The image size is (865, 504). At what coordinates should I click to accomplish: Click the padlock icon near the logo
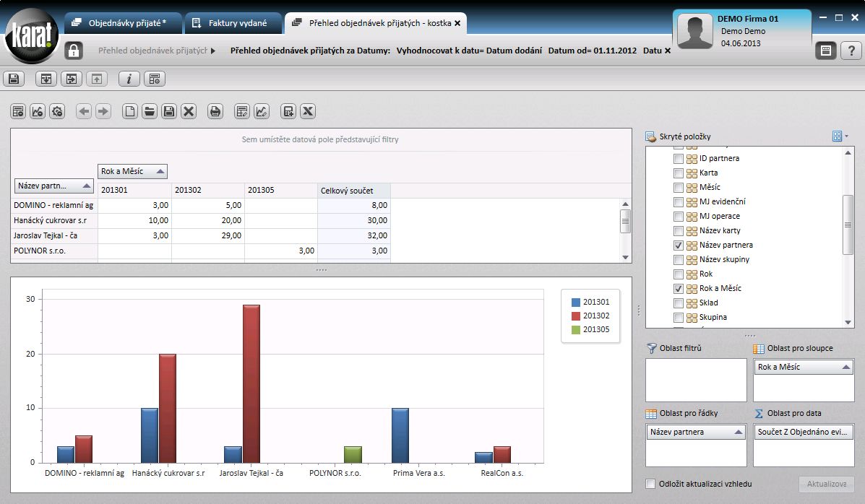point(74,51)
